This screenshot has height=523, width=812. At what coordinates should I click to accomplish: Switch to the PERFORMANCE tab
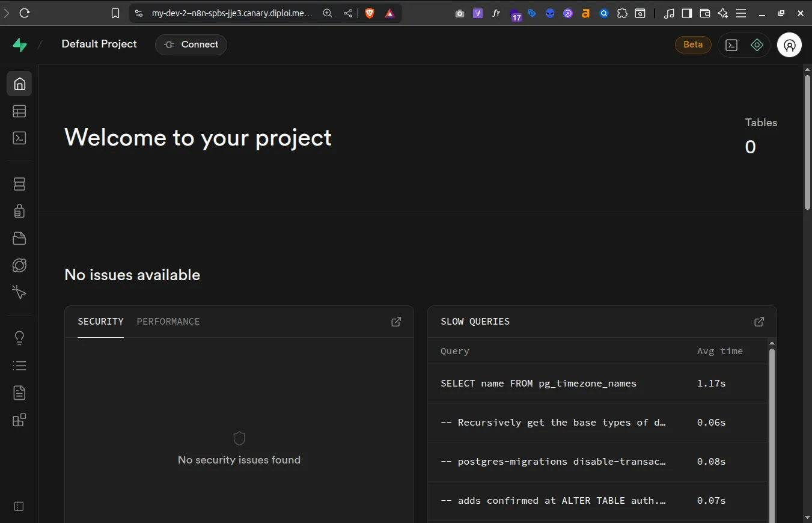coord(168,322)
